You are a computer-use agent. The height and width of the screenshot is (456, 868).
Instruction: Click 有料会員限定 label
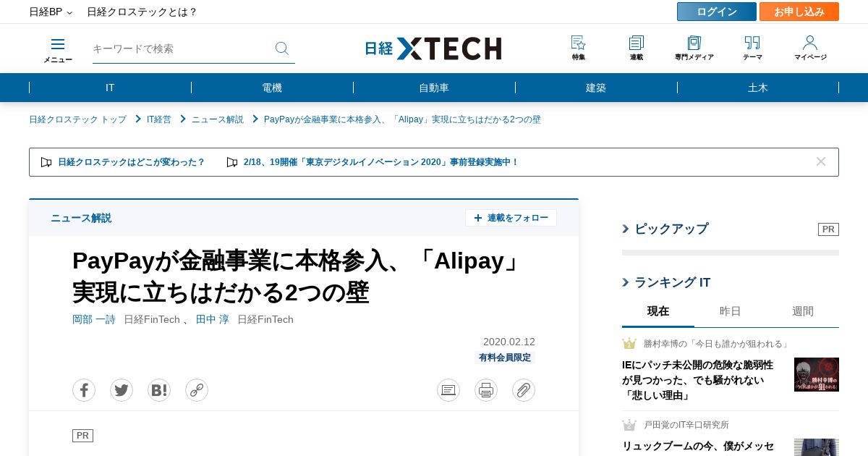coord(505,358)
